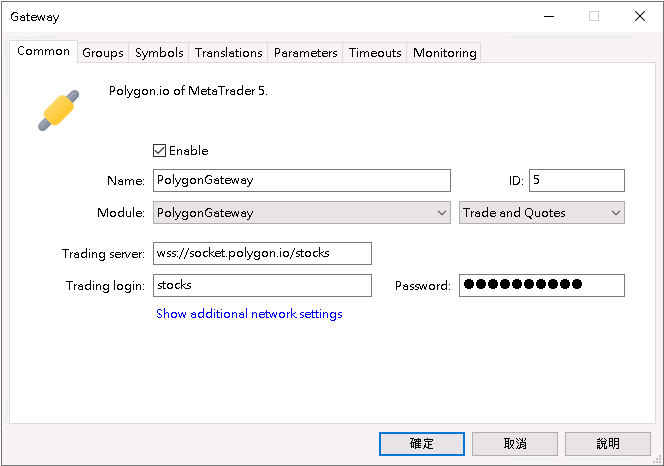Screen dimensions: 664x466
Task: Open the Symbols tab
Action: 159,53
